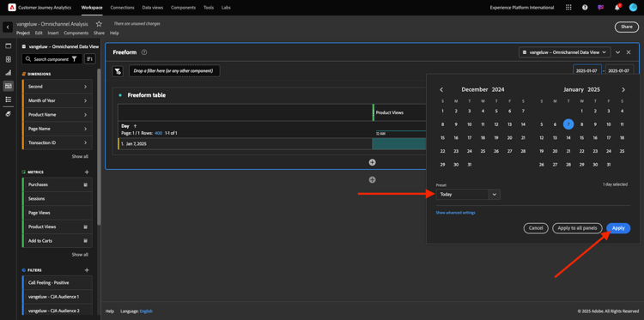
Task: Favorite the project with the star icon
Action: pos(99,24)
